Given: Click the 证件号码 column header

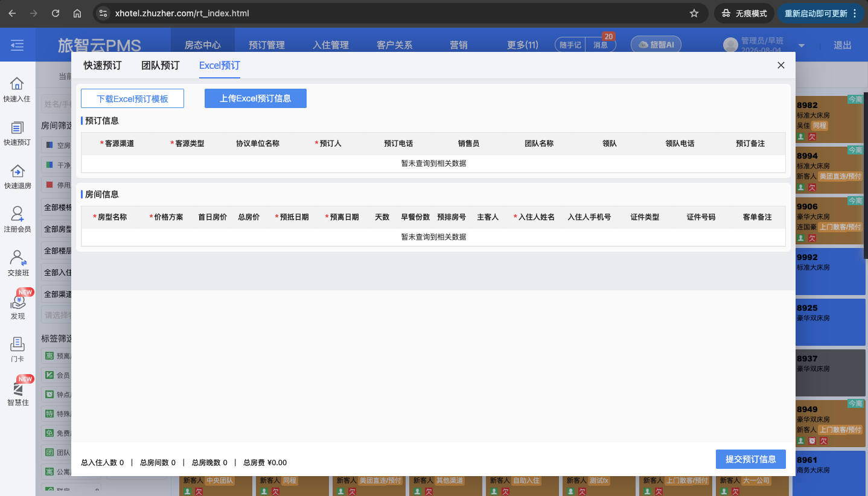Looking at the screenshot, I should (701, 217).
